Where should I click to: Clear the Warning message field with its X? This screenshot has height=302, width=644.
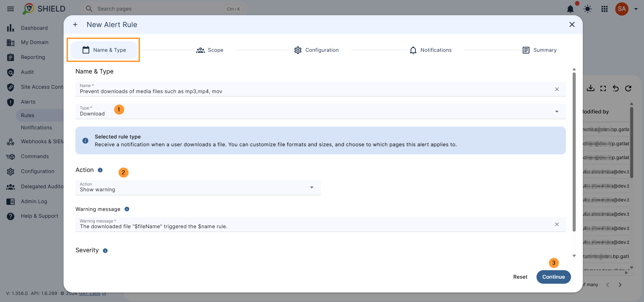click(557, 224)
